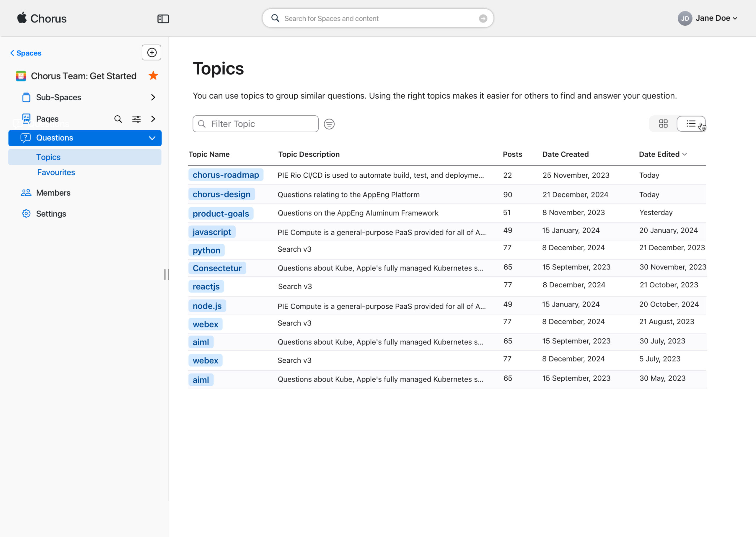Collapse the Questions section

pyautogui.click(x=152, y=138)
